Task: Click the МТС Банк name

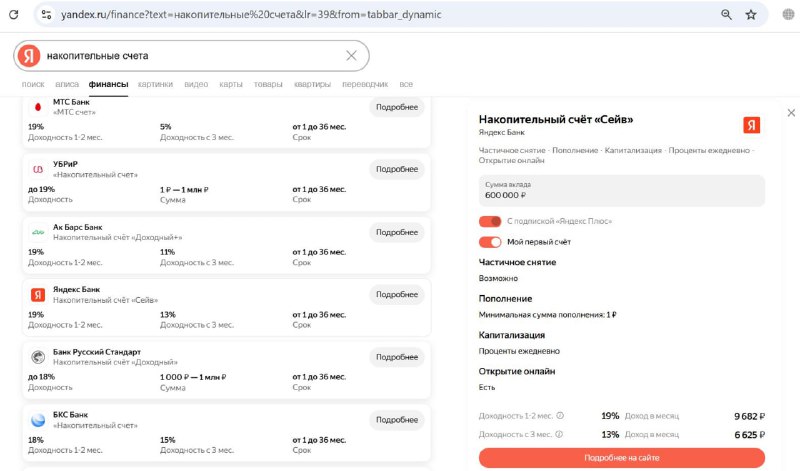Action: point(71,102)
